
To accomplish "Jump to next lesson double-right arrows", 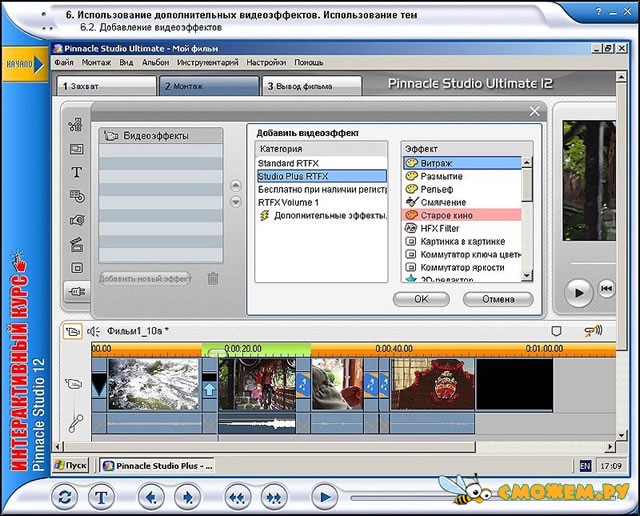I will 273,497.
